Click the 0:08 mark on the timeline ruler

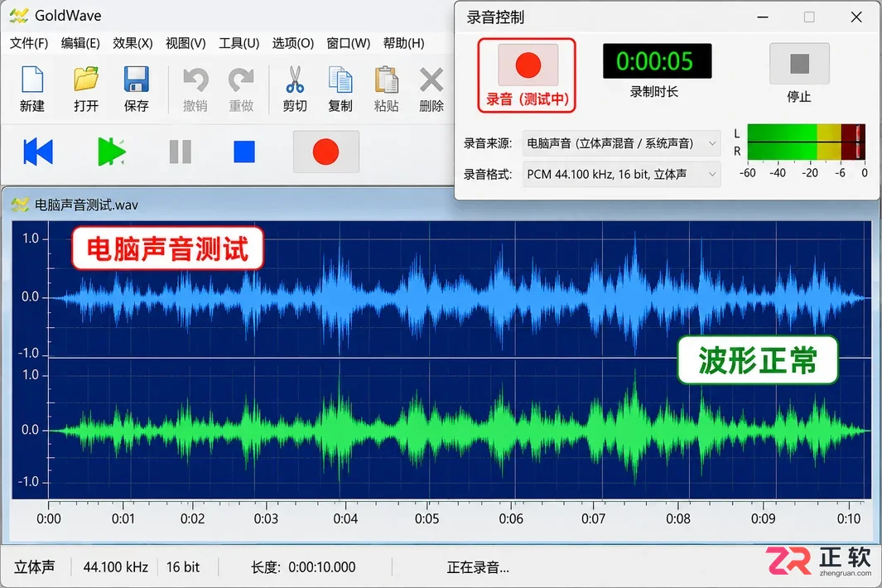point(677,518)
